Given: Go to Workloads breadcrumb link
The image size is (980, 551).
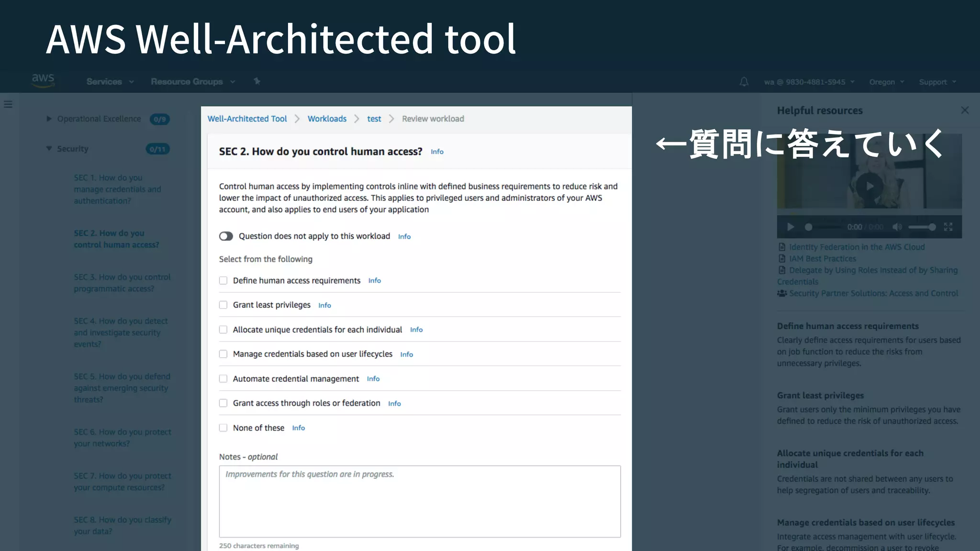Looking at the screenshot, I should pyautogui.click(x=327, y=119).
